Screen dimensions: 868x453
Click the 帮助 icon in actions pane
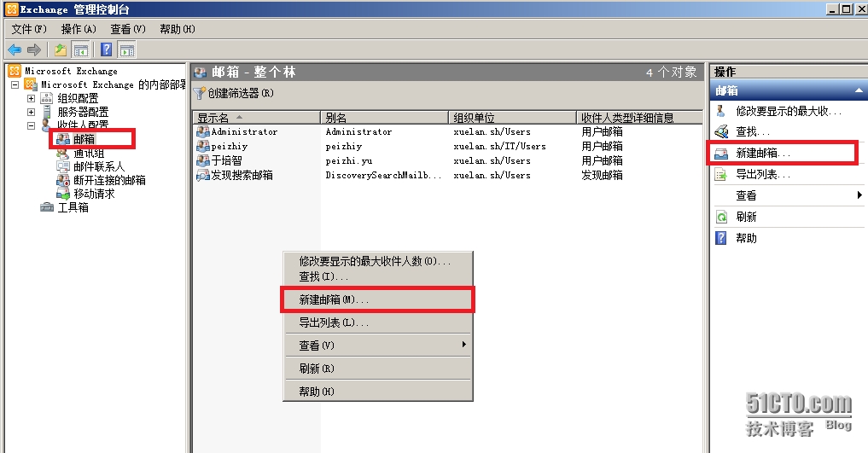point(721,238)
